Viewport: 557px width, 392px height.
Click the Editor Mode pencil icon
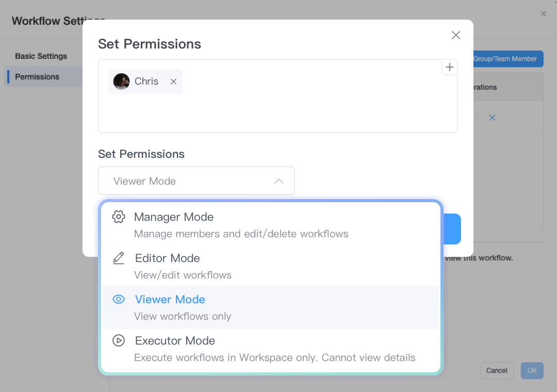coord(119,258)
